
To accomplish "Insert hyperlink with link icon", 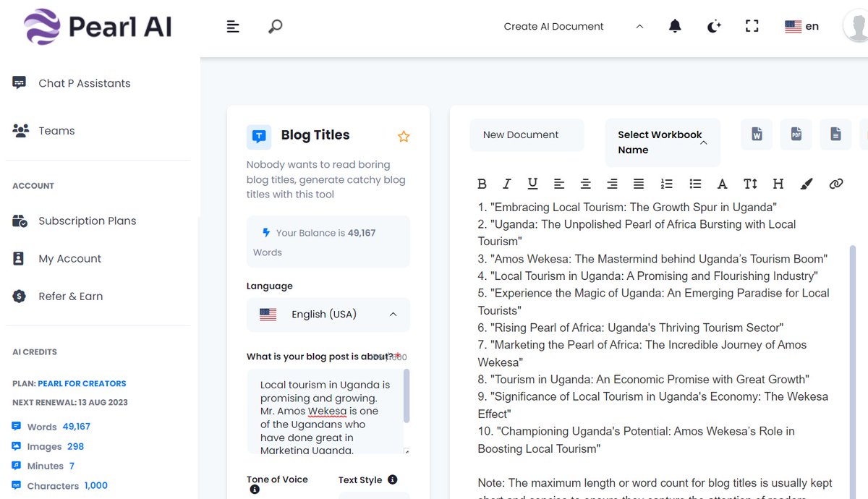I will coord(836,184).
